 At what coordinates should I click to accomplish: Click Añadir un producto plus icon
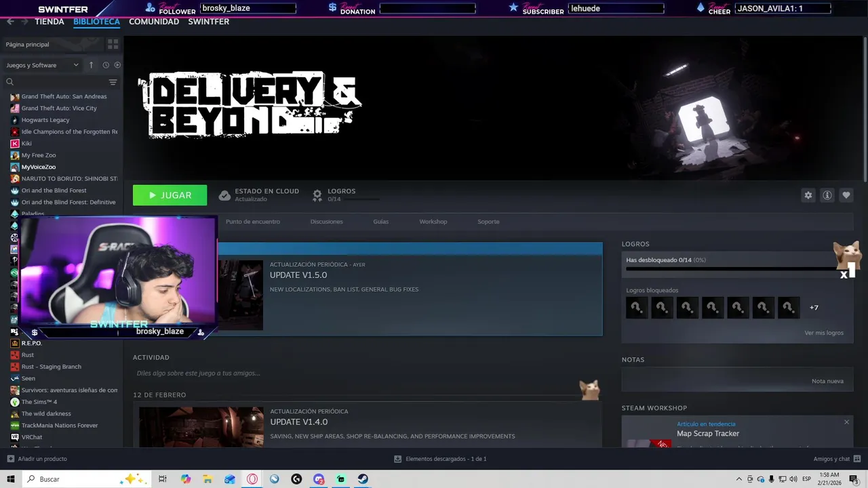(10, 459)
